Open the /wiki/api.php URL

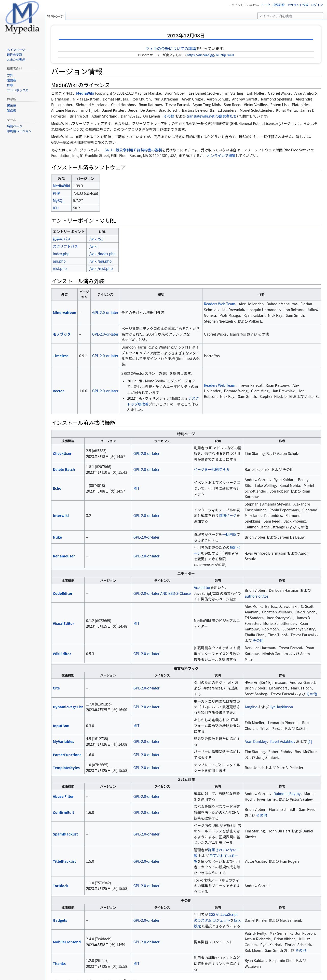coord(101,261)
